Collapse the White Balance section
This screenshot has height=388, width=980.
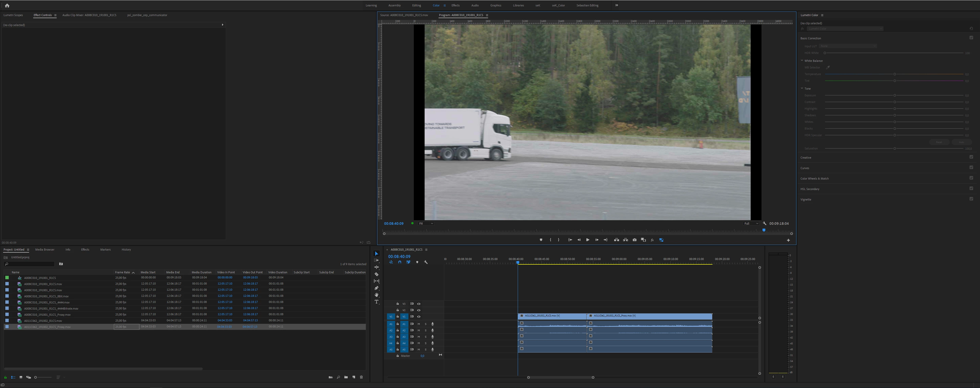coord(802,61)
